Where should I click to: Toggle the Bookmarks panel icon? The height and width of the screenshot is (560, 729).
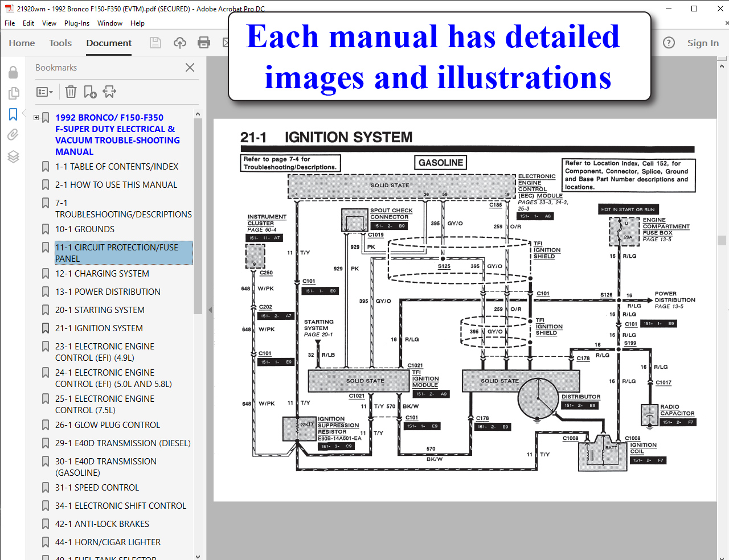click(x=13, y=114)
